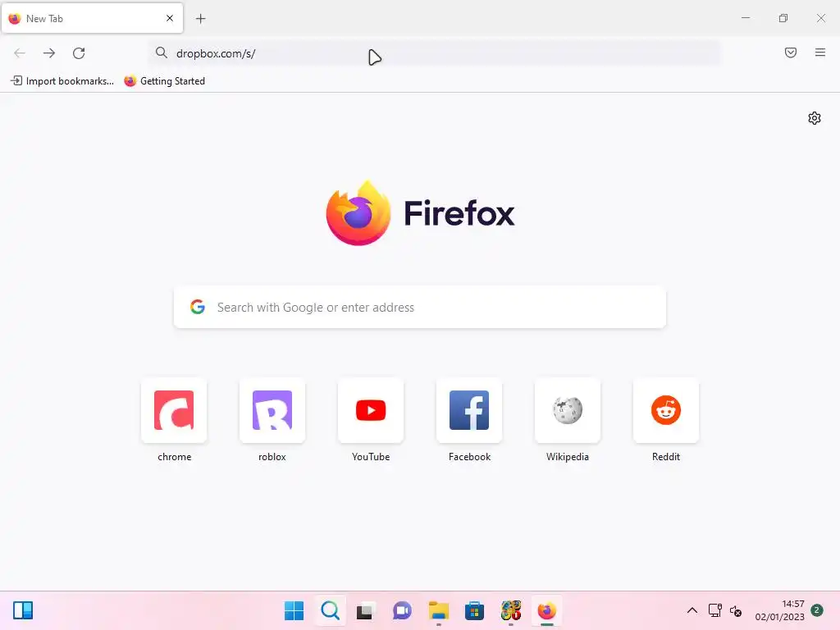Click the network status tray icon
This screenshot has height=630, width=840.
pos(714,610)
